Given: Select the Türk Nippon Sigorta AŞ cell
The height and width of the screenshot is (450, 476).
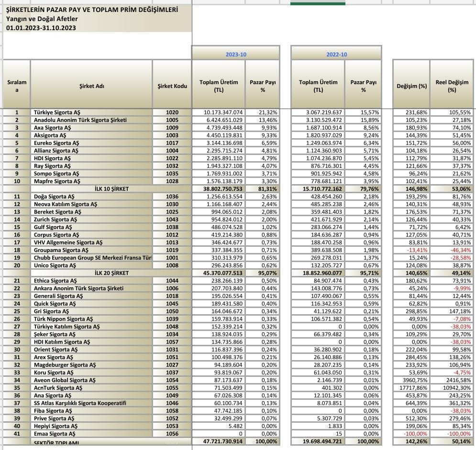Looking at the screenshot, I should [x=91, y=319].
